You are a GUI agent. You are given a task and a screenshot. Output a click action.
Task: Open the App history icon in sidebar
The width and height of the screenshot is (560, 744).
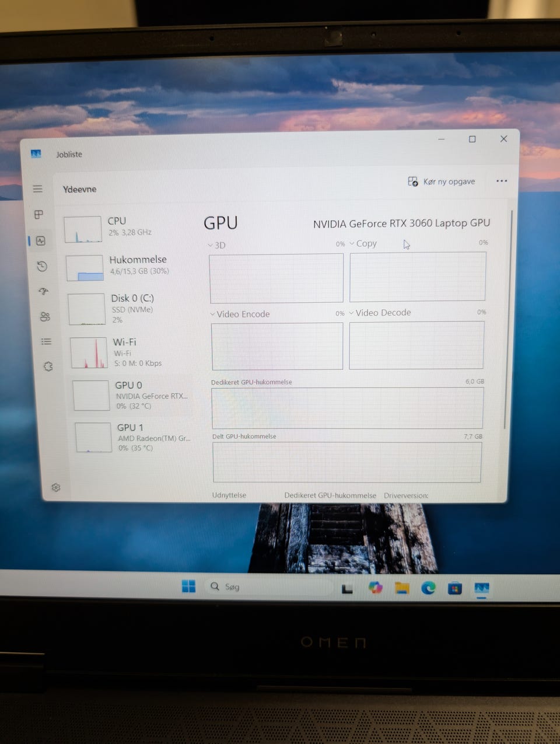(x=42, y=266)
